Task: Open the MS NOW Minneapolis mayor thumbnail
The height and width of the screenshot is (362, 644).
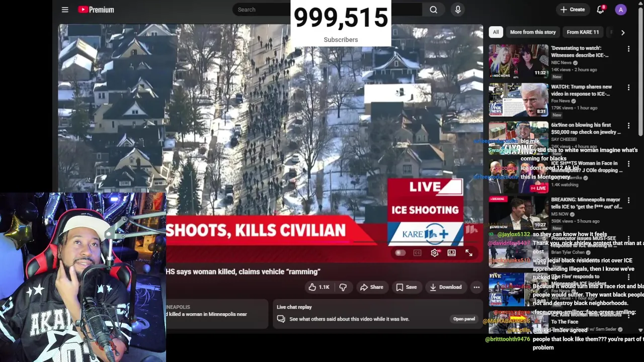Action: [518, 212]
